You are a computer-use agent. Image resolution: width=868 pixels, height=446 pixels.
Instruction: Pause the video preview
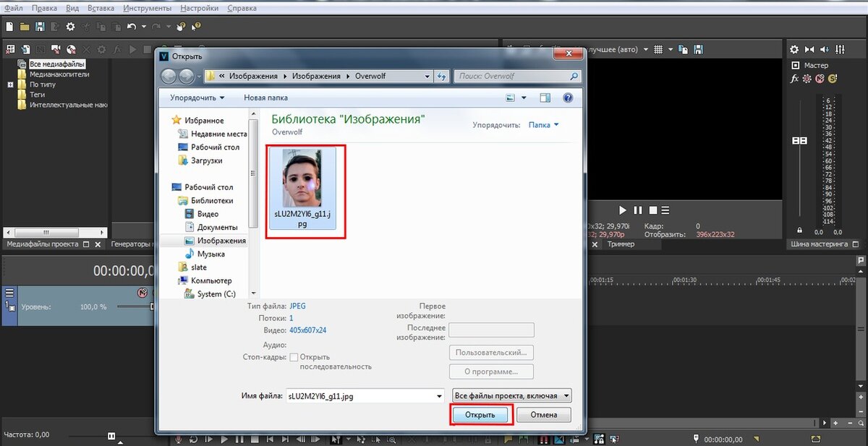[638, 210]
